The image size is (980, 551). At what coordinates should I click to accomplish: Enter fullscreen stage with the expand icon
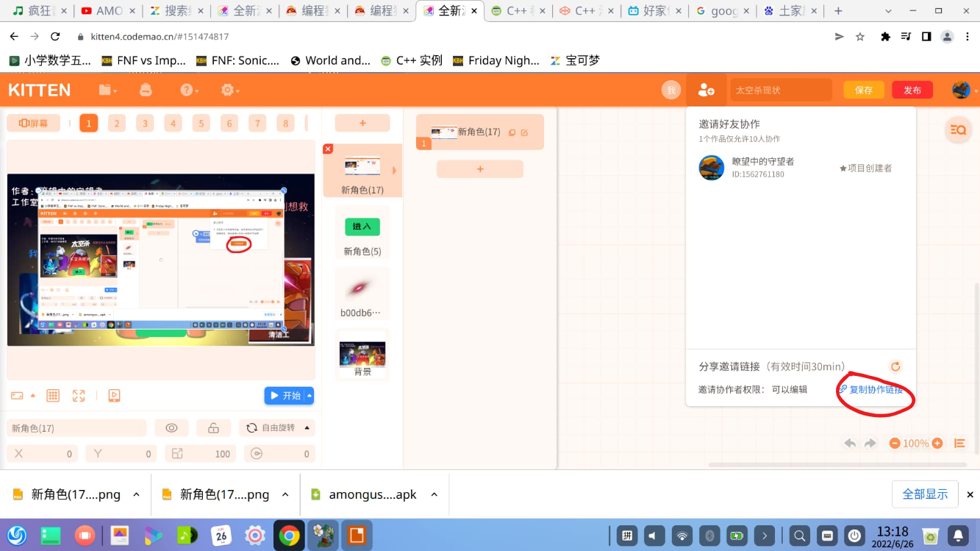[79, 396]
